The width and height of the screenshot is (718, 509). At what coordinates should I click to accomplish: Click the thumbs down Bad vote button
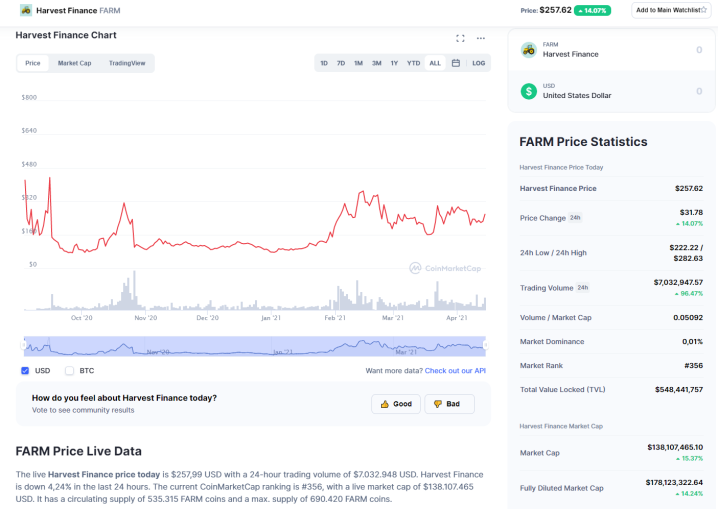click(x=449, y=404)
